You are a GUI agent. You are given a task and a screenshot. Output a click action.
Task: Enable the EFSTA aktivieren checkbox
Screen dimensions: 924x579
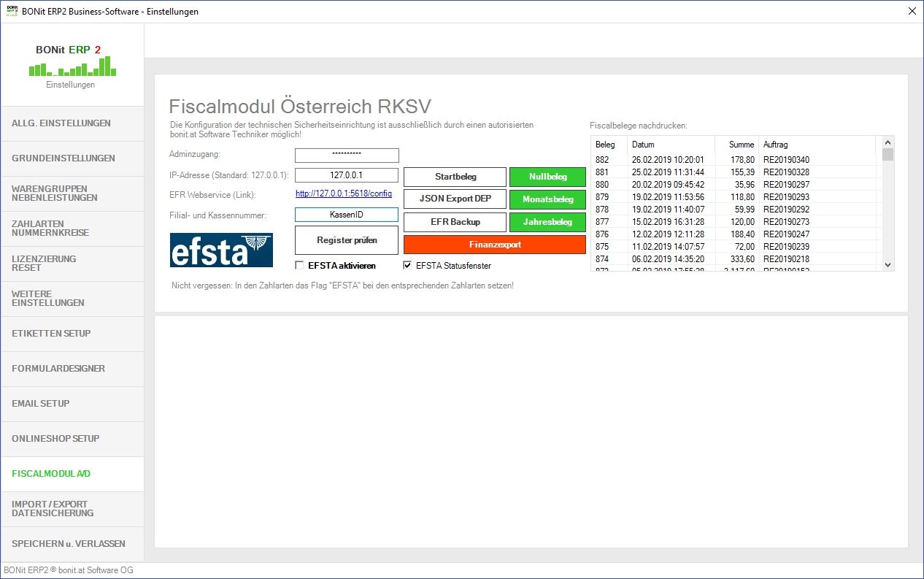point(299,266)
